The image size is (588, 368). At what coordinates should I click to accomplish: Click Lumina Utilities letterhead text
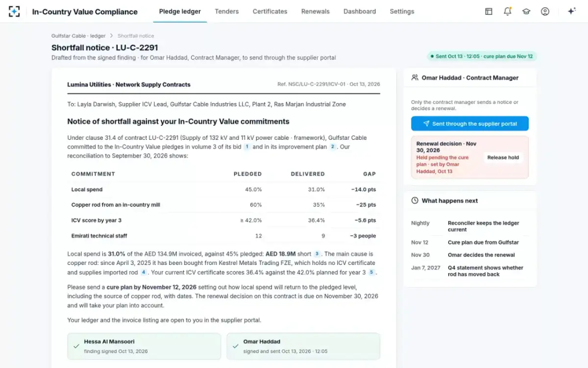click(129, 84)
